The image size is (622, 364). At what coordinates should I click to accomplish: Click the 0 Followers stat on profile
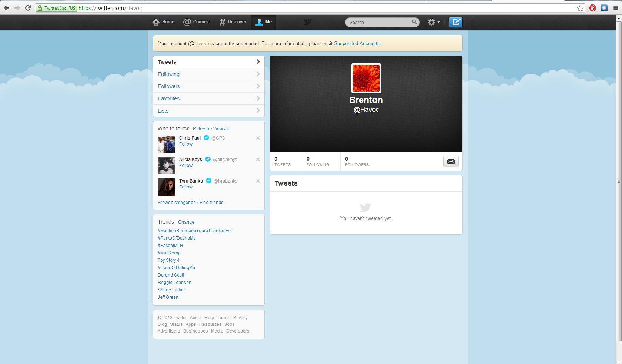coord(357,161)
